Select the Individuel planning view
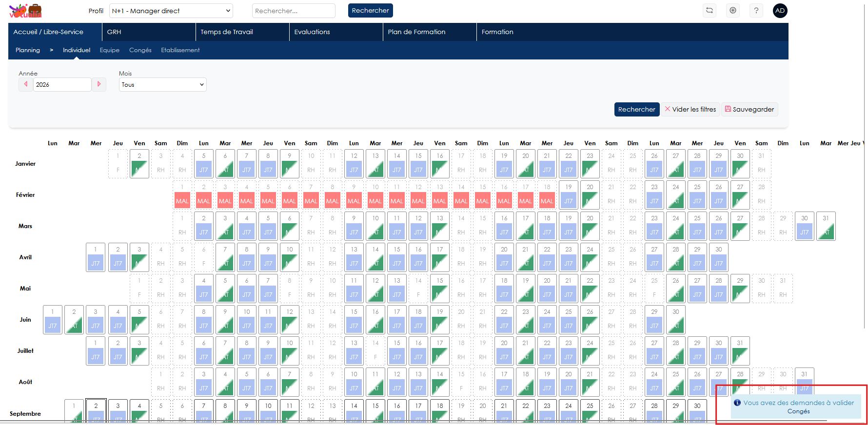The width and height of the screenshot is (868, 425). (x=77, y=50)
